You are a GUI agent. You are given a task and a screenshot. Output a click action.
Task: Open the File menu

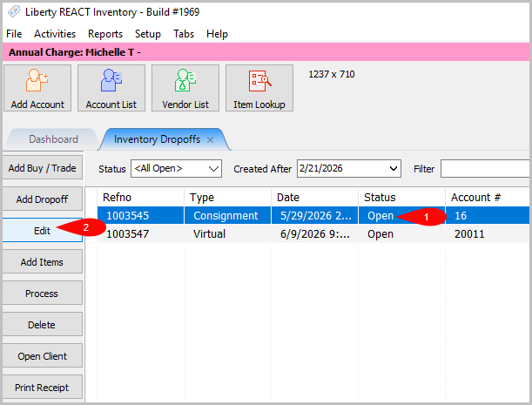point(14,34)
